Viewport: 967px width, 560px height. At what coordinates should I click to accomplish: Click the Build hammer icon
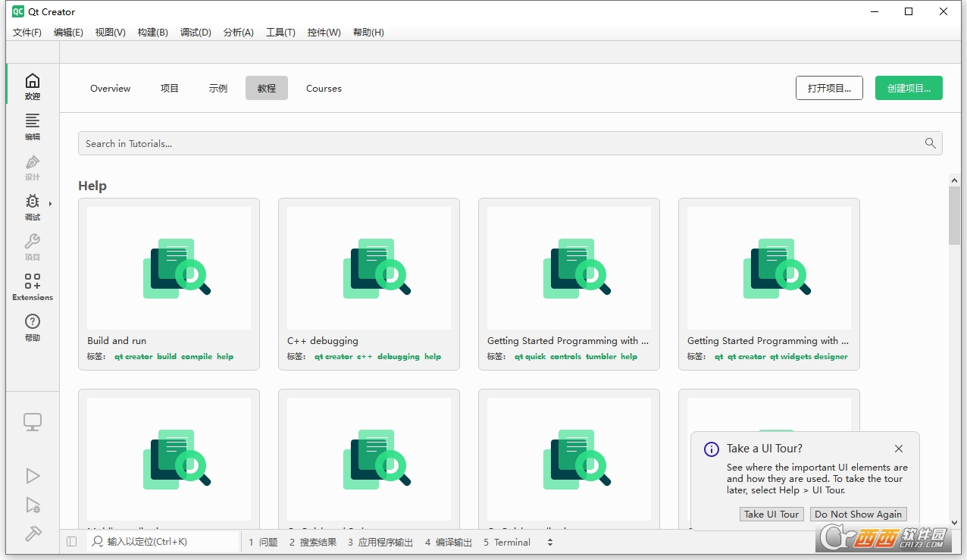[33, 533]
